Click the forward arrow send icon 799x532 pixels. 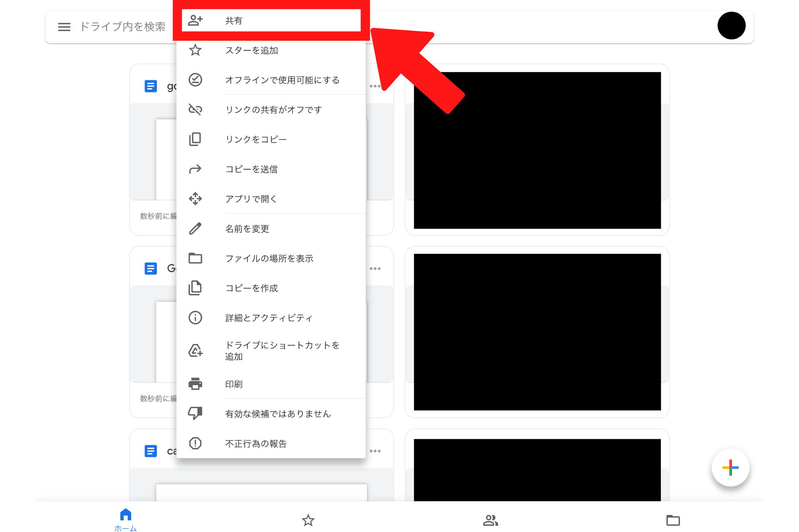(x=195, y=169)
